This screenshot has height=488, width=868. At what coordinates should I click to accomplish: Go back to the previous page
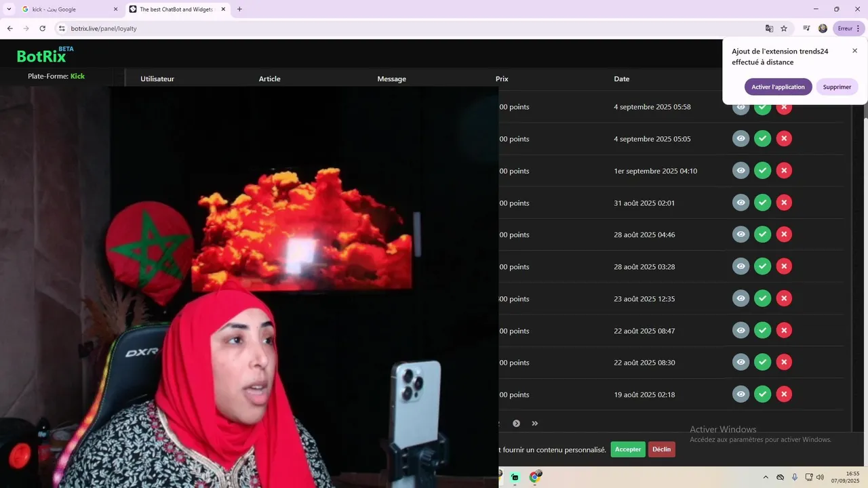[9, 28]
